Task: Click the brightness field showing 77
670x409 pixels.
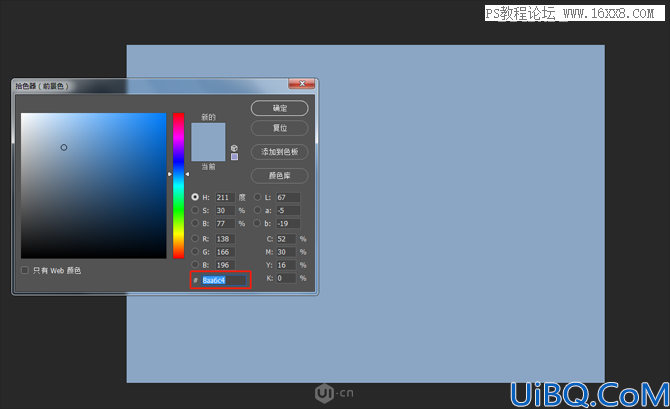Action: coord(225,224)
